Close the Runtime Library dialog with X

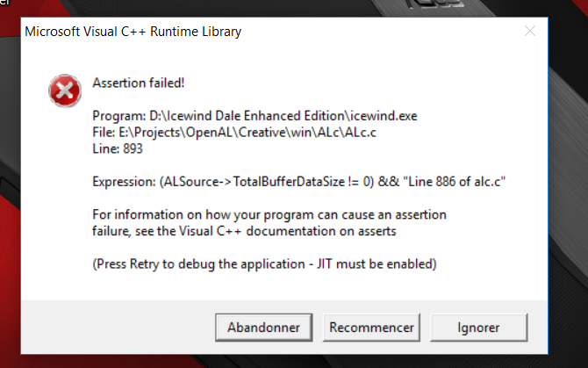(x=530, y=31)
